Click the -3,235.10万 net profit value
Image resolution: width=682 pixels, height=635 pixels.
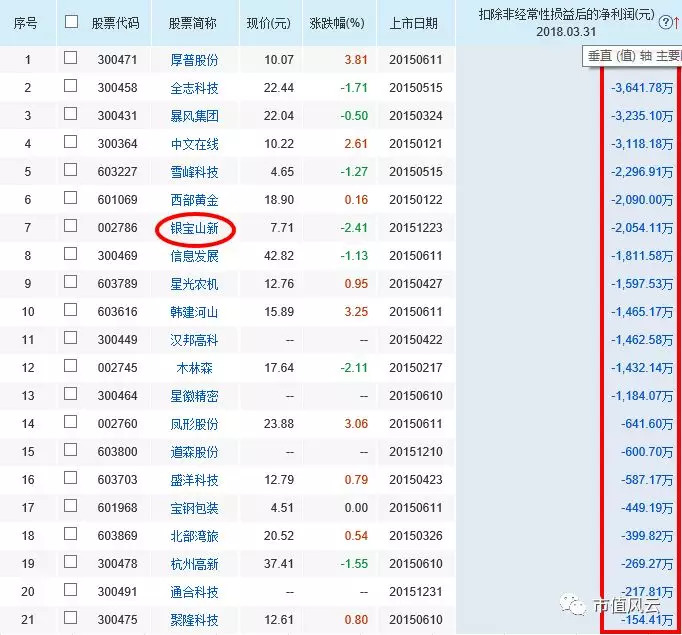(x=642, y=116)
